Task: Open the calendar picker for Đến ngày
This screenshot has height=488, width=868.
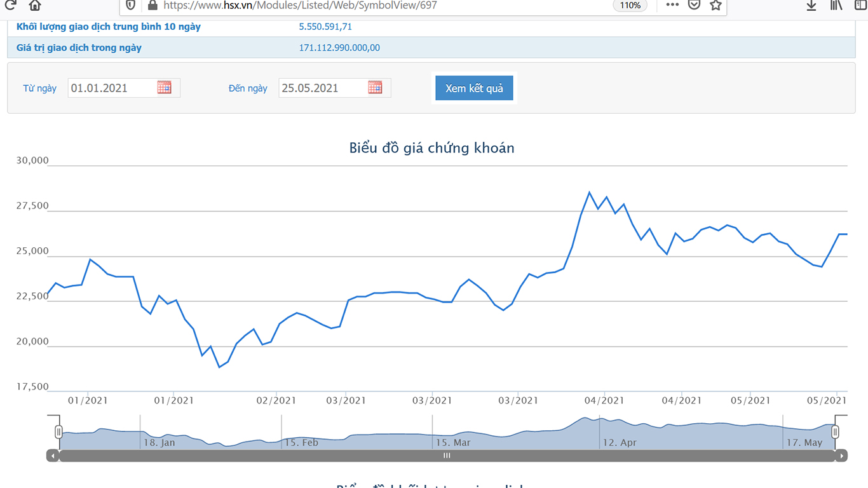Action: click(375, 88)
